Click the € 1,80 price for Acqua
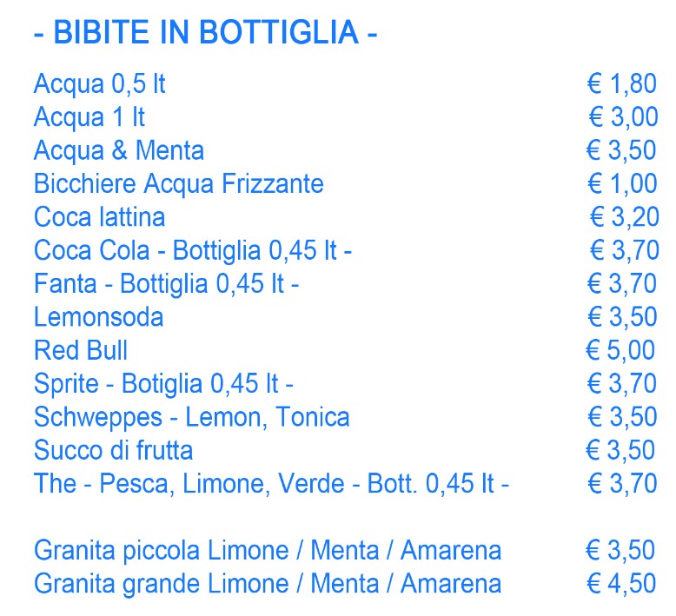This screenshot has height=616, width=676. coord(622,83)
